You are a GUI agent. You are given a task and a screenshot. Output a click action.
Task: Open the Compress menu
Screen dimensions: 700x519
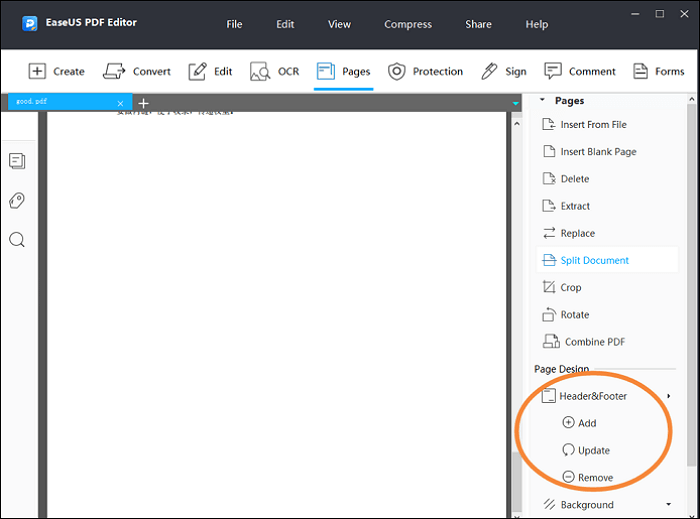coord(408,24)
